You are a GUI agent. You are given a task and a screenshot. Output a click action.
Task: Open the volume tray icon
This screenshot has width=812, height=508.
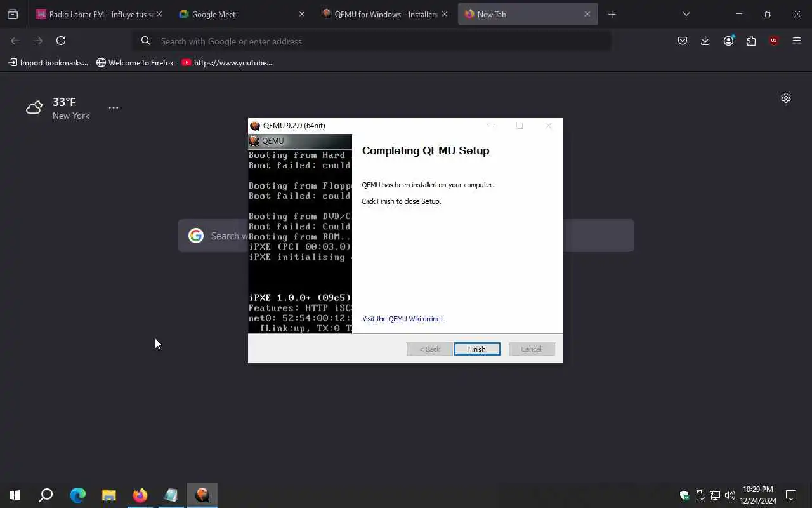point(730,495)
